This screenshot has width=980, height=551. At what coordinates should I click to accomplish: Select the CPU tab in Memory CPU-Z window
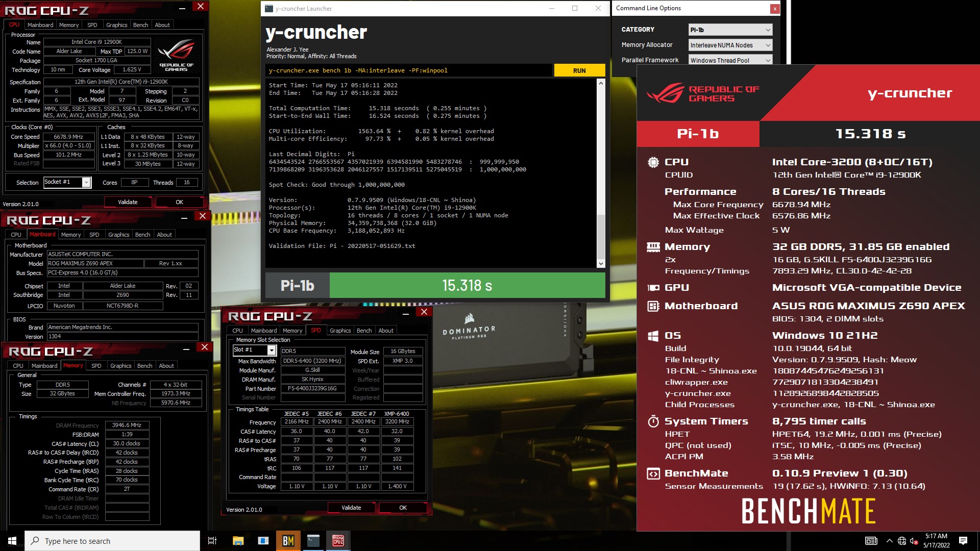(x=18, y=366)
